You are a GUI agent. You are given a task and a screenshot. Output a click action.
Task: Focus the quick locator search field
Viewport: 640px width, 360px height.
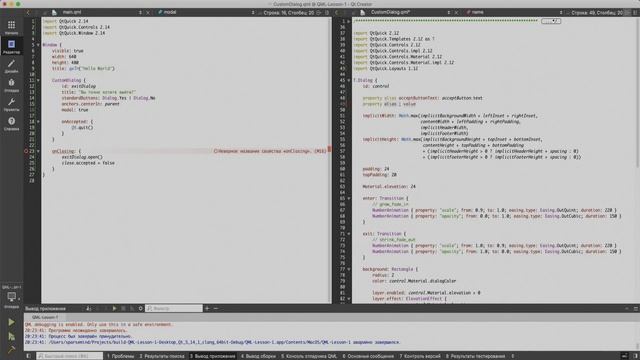click(x=69, y=356)
